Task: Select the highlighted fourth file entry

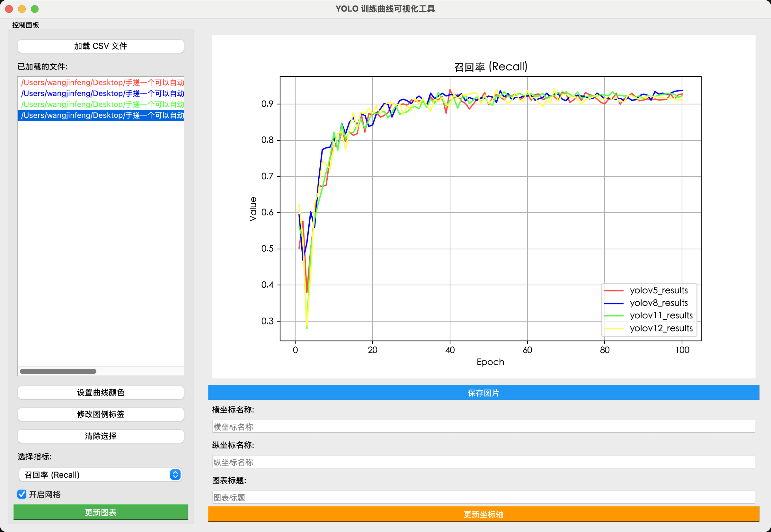Action: pos(100,115)
